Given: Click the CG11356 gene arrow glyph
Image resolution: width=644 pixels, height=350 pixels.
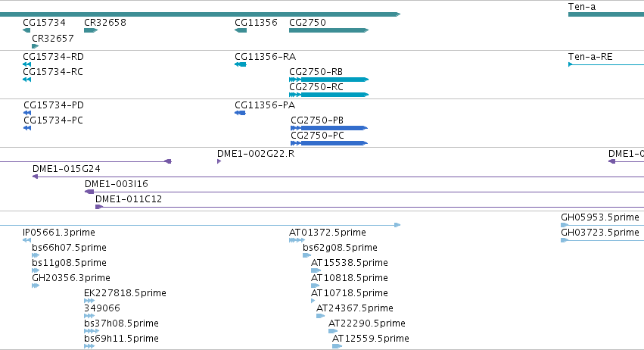Looking at the screenshot, I should point(241,30).
